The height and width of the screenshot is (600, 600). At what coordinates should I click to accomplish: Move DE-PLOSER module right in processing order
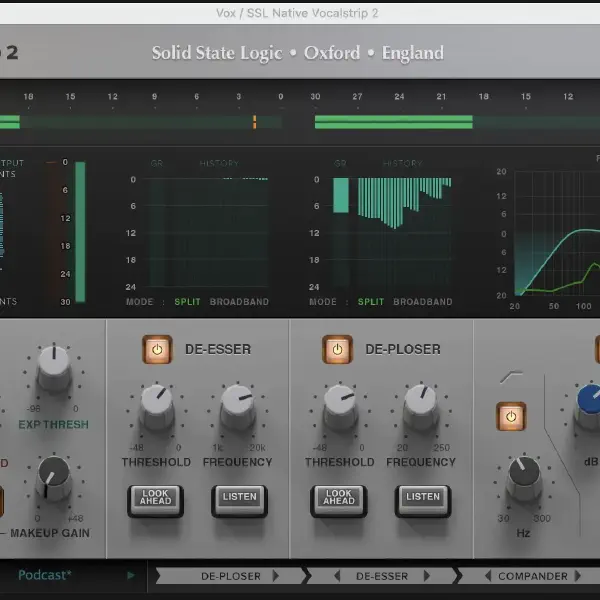276,576
